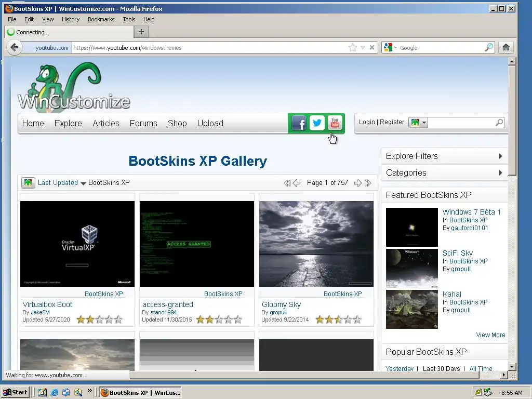Click the Login link

(367, 122)
